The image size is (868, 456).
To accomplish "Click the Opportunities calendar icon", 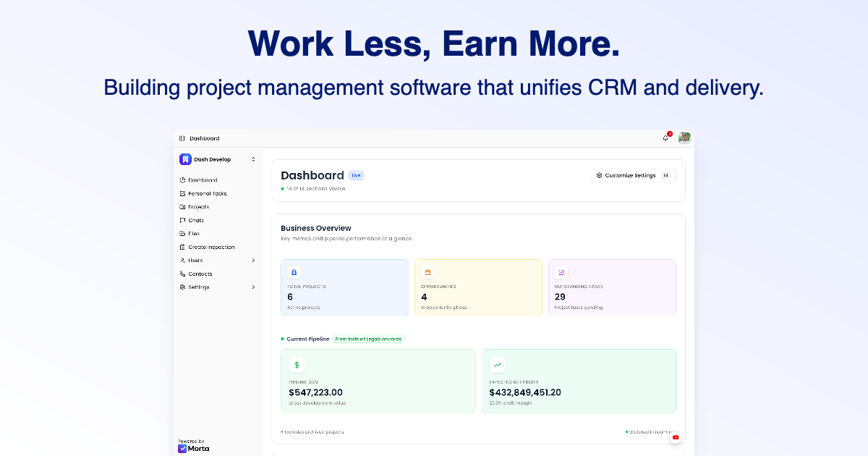I will pyautogui.click(x=427, y=272).
